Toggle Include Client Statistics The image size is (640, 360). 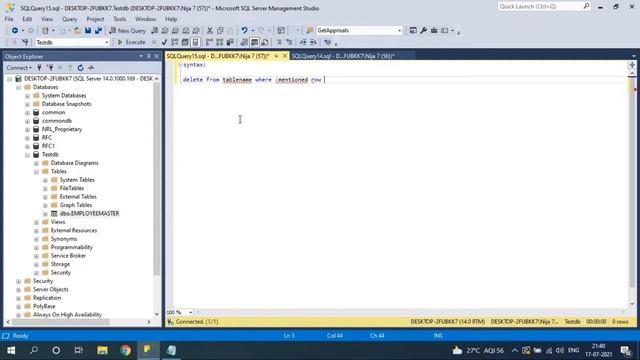[x=230, y=42]
